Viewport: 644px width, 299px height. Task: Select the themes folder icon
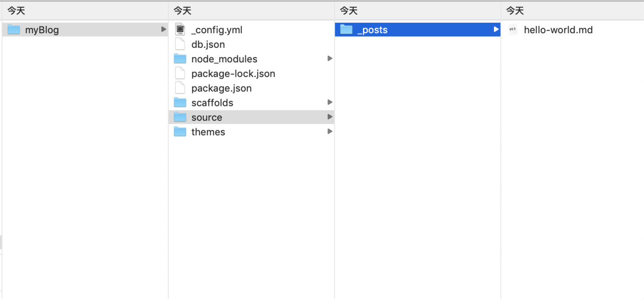tap(180, 132)
